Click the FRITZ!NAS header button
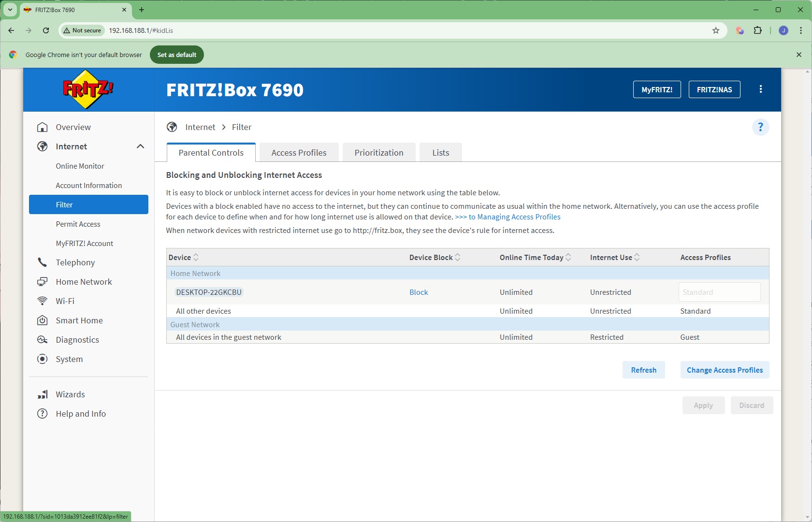 pos(714,89)
